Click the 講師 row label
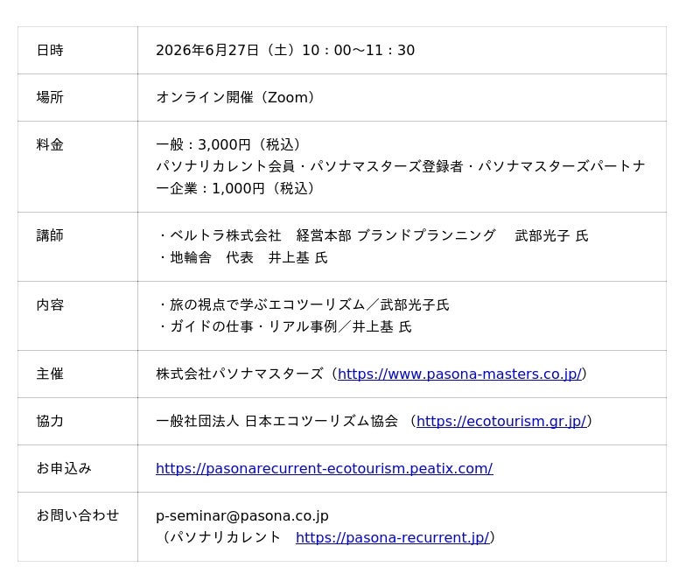 point(50,236)
